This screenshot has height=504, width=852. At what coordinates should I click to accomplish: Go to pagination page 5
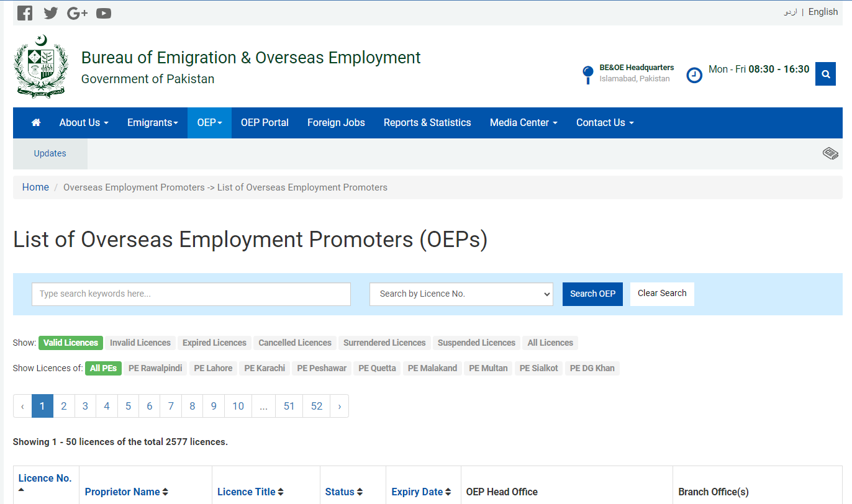[128, 407]
